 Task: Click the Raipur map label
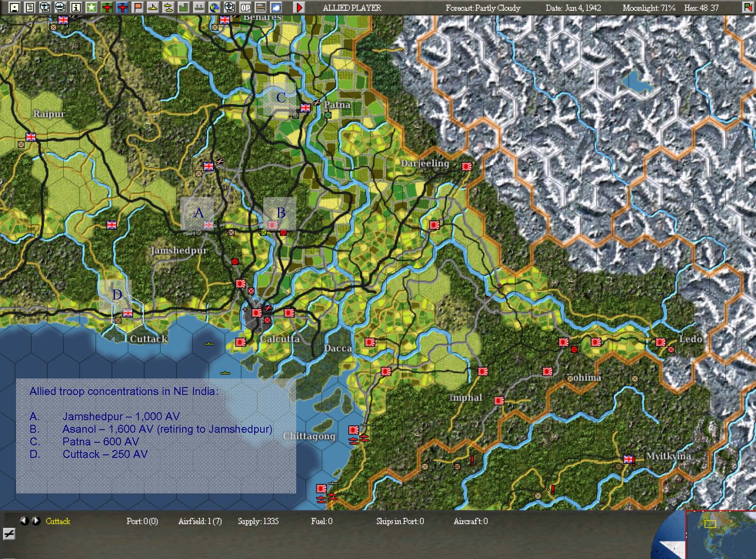pos(49,114)
